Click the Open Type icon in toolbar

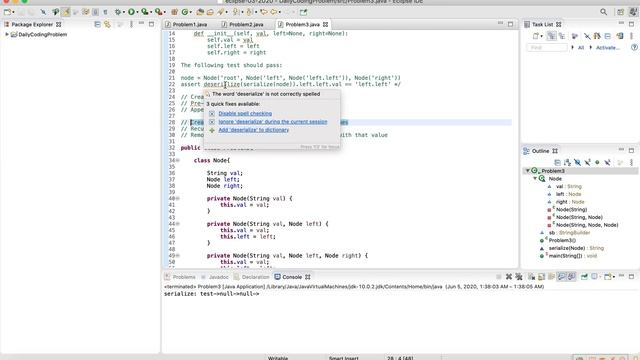200,12
